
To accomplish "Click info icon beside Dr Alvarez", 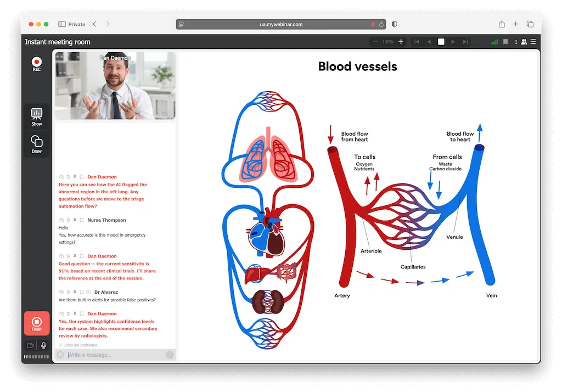I will (88, 292).
